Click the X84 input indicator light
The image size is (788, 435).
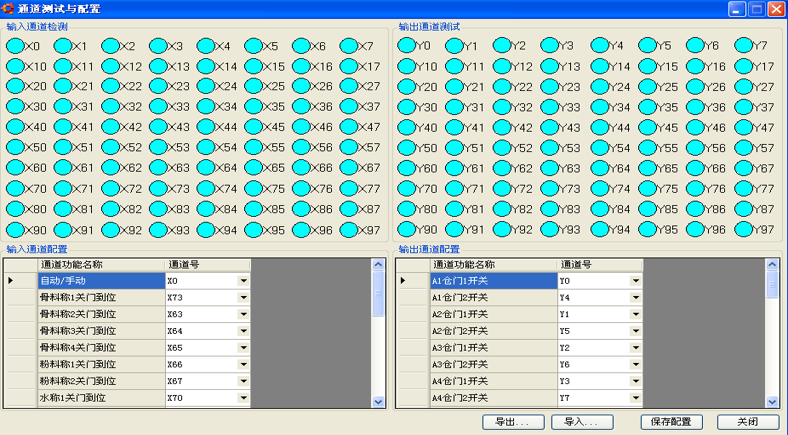point(206,208)
